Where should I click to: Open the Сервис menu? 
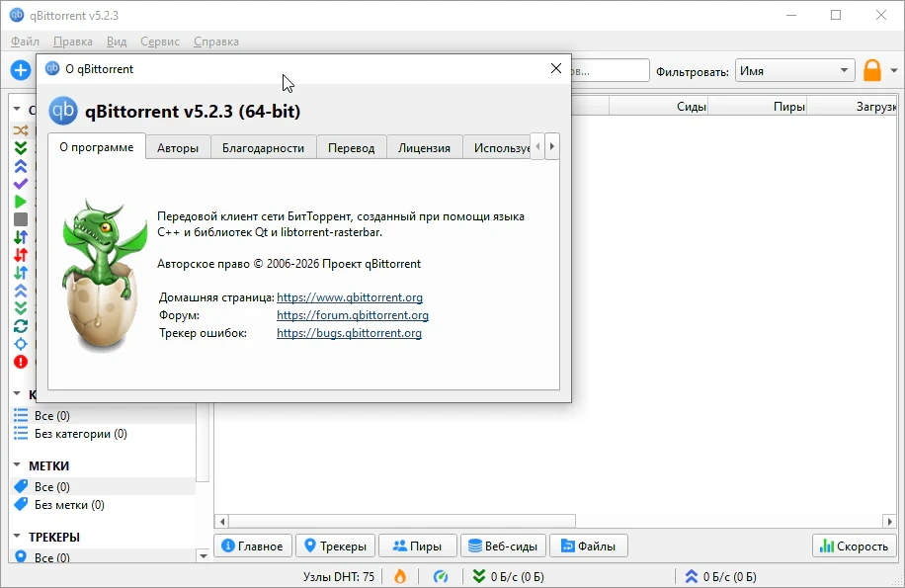point(160,42)
